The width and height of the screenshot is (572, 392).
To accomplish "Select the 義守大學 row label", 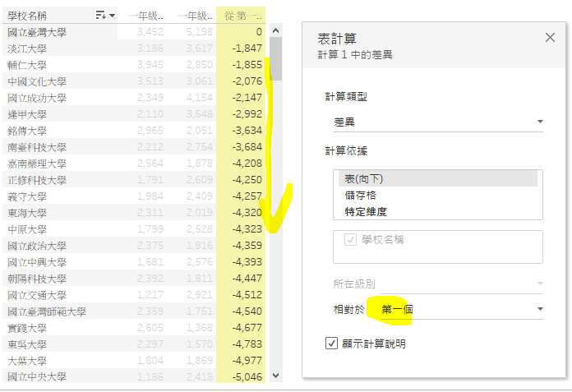I will click(27, 196).
